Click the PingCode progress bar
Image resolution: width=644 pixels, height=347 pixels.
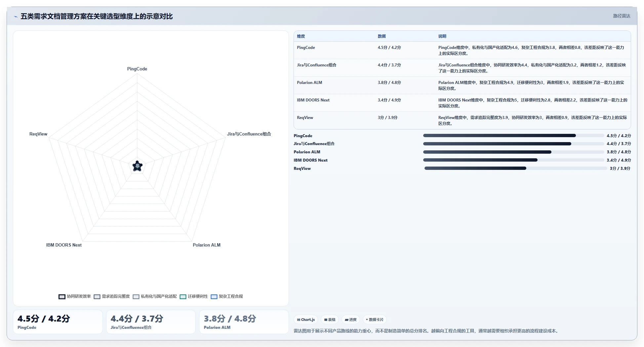[513, 135]
